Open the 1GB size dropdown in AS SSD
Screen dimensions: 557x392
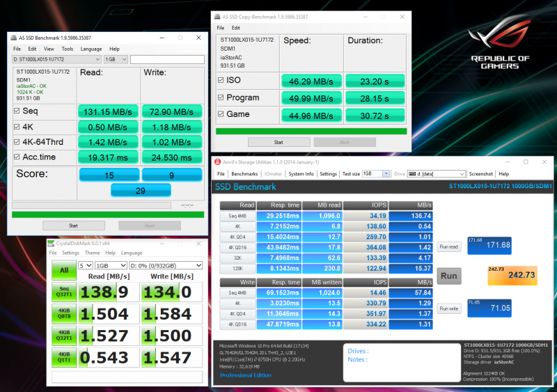(116, 59)
